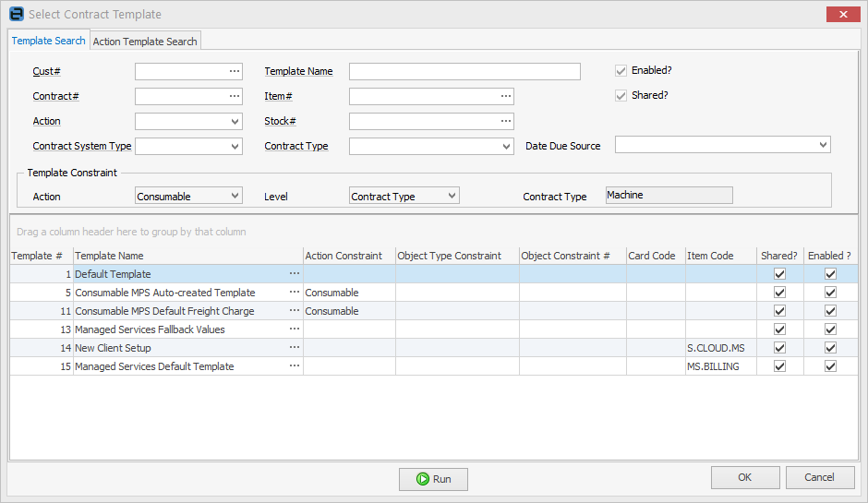Sort by Object Constraint # column header
This screenshot has height=503, width=868.
(x=573, y=256)
